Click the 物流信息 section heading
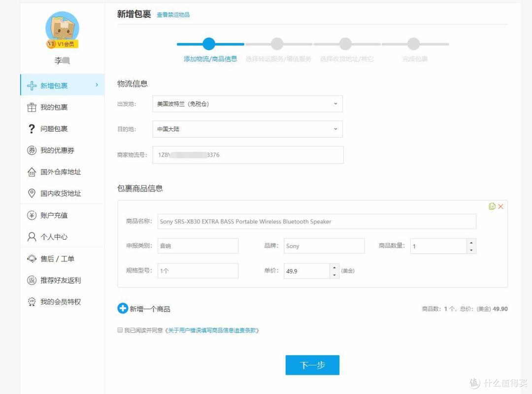 pos(133,83)
